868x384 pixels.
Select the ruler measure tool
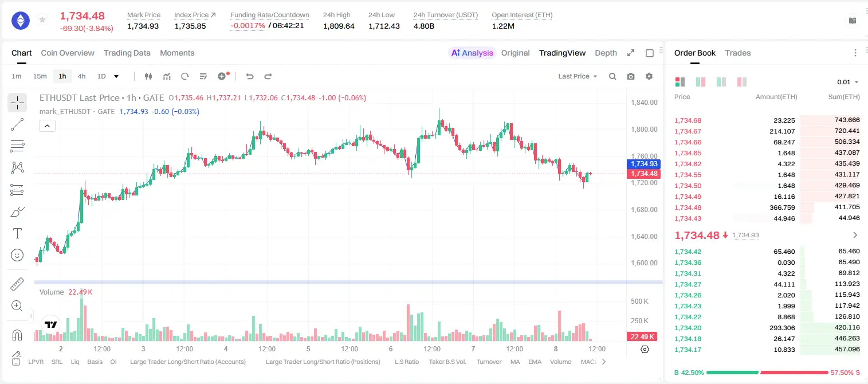[17, 284]
